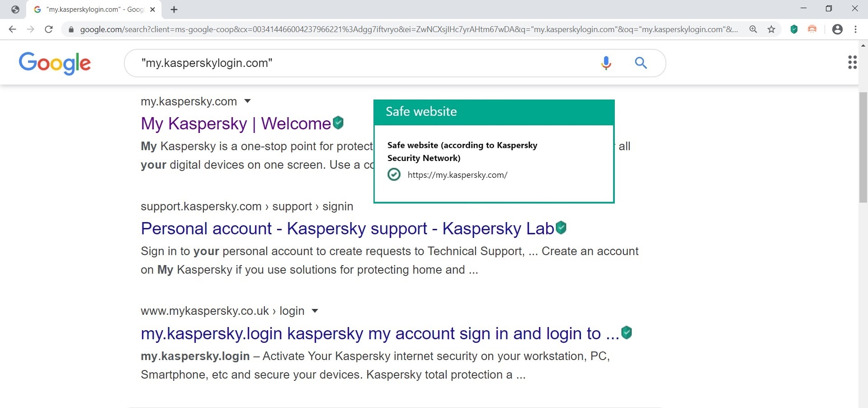This screenshot has width=868, height=408.
Task: Start voice search with the microphone
Action: pos(606,63)
